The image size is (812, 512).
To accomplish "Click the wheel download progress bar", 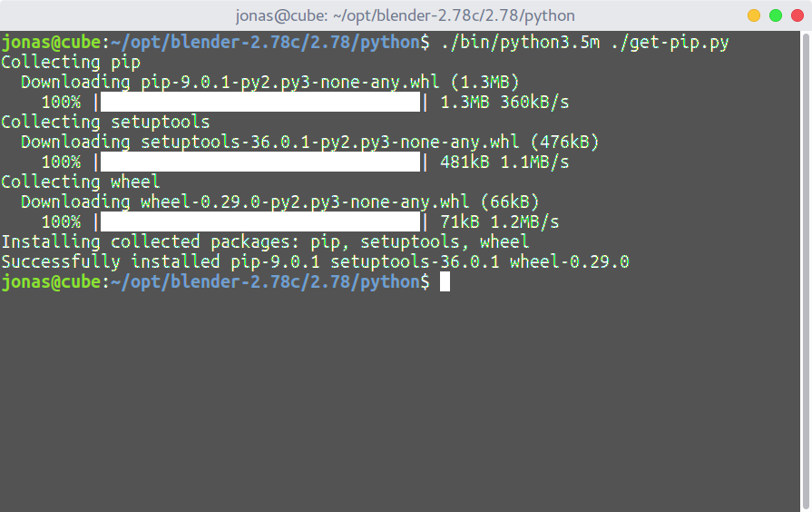I will (x=259, y=222).
